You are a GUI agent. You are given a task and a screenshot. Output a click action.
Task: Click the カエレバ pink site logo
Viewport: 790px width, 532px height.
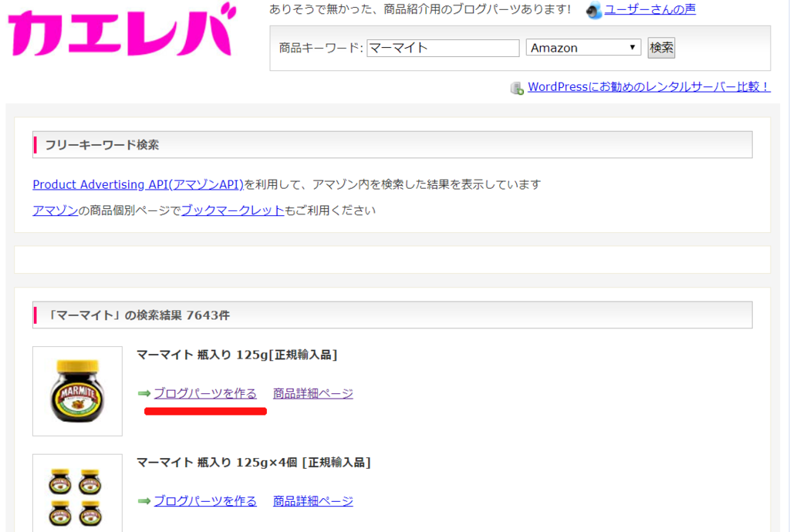[x=123, y=30]
